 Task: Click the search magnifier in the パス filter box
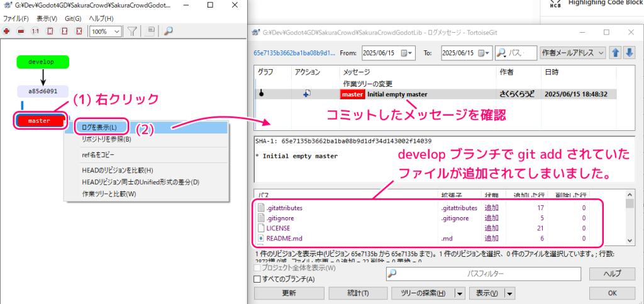click(x=501, y=53)
